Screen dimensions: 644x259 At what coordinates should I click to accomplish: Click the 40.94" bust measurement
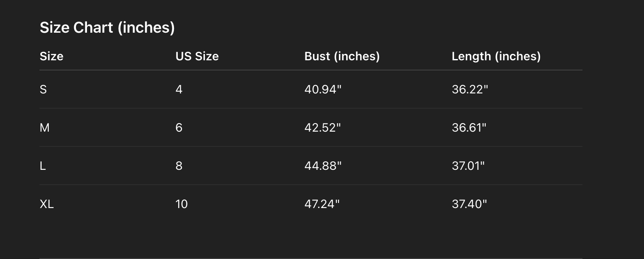pos(323,90)
